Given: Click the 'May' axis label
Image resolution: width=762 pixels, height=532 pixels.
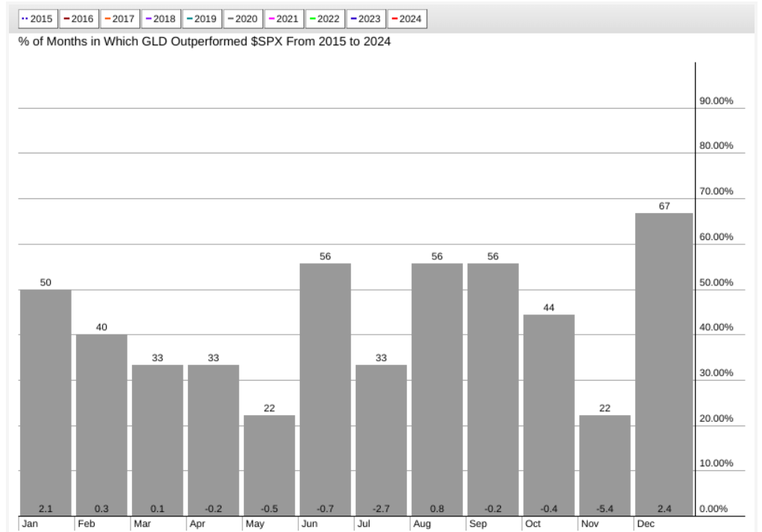Looking at the screenshot, I should pos(255,524).
